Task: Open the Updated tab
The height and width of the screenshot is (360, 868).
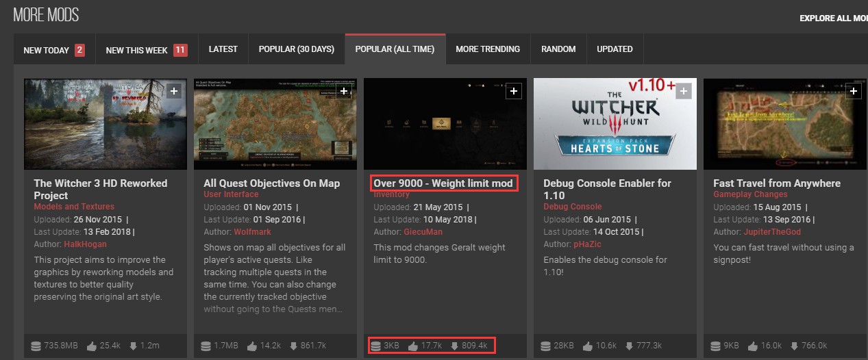Action: click(615, 49)
